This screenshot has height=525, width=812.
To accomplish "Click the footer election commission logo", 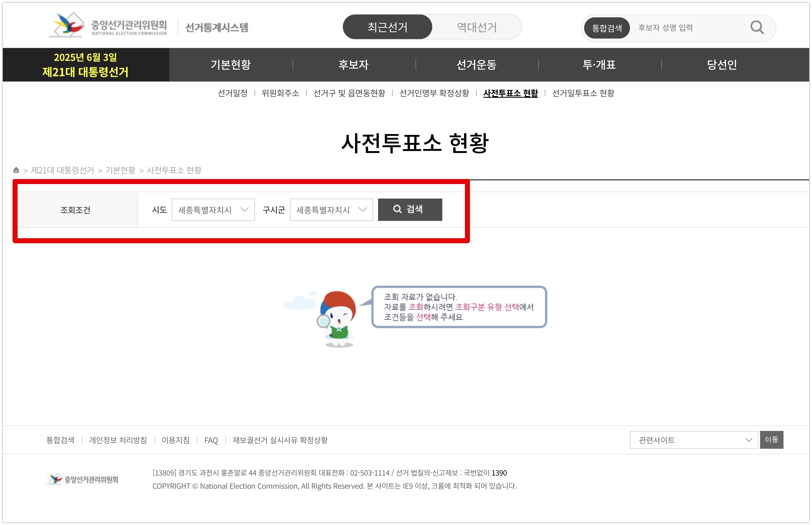I will (82, 479).
